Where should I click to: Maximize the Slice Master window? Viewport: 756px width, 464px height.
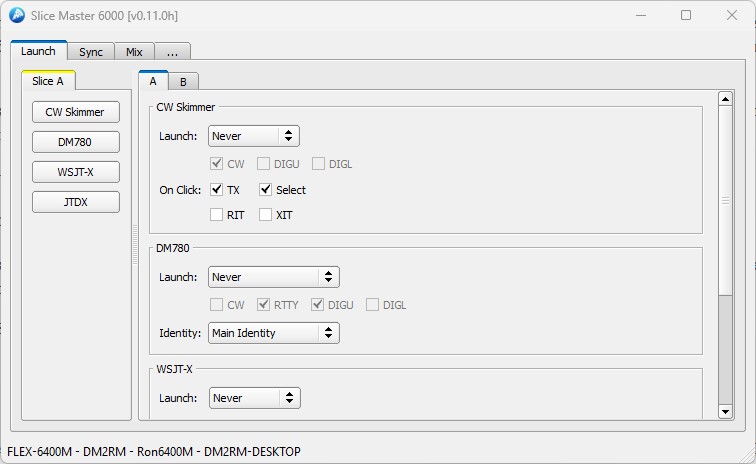(x=686, y=15)
